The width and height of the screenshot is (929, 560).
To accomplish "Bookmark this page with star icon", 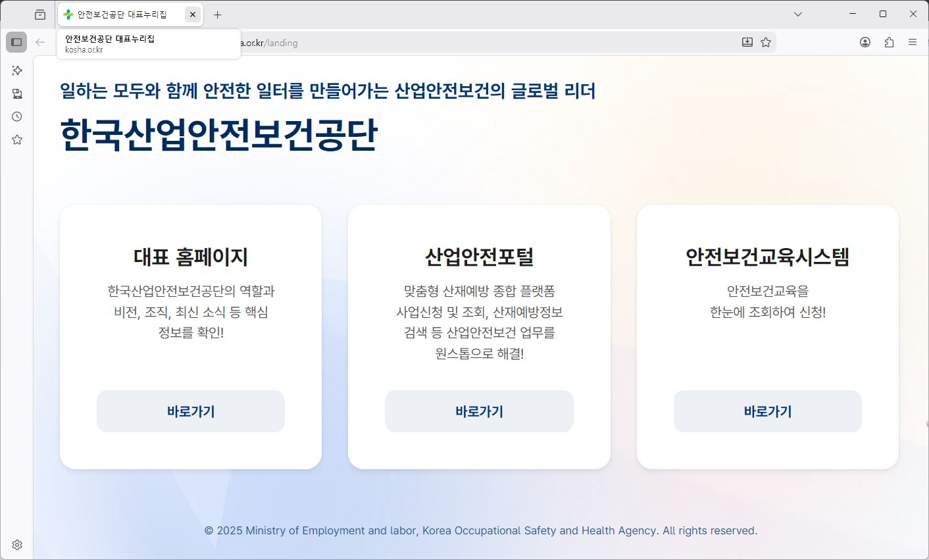I will (766, 42).
